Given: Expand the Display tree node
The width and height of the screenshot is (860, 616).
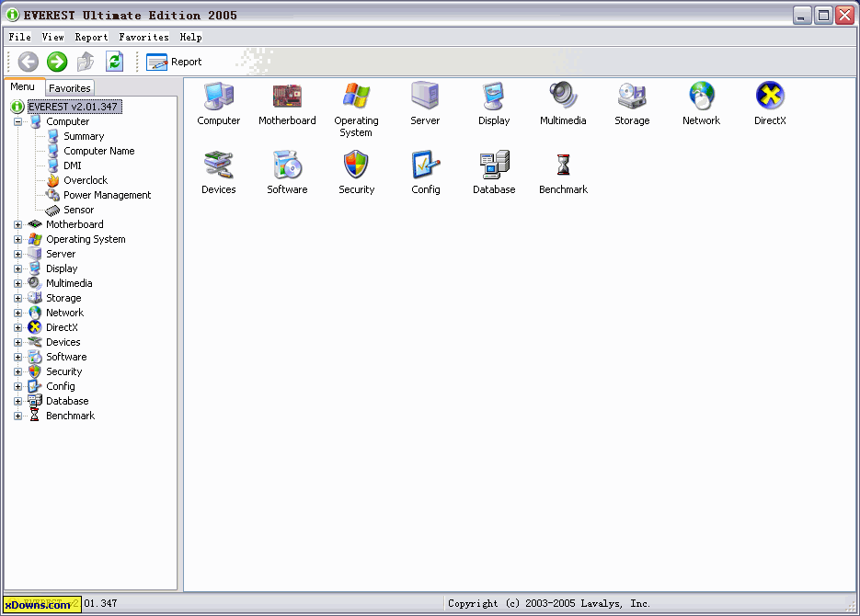Looking at the screenshot, I should click(18, 269).
